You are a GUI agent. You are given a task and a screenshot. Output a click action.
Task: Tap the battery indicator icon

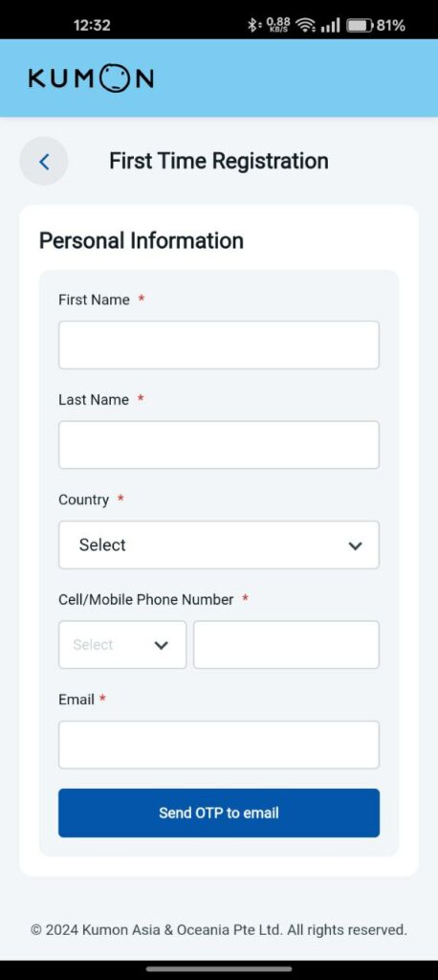360,25
